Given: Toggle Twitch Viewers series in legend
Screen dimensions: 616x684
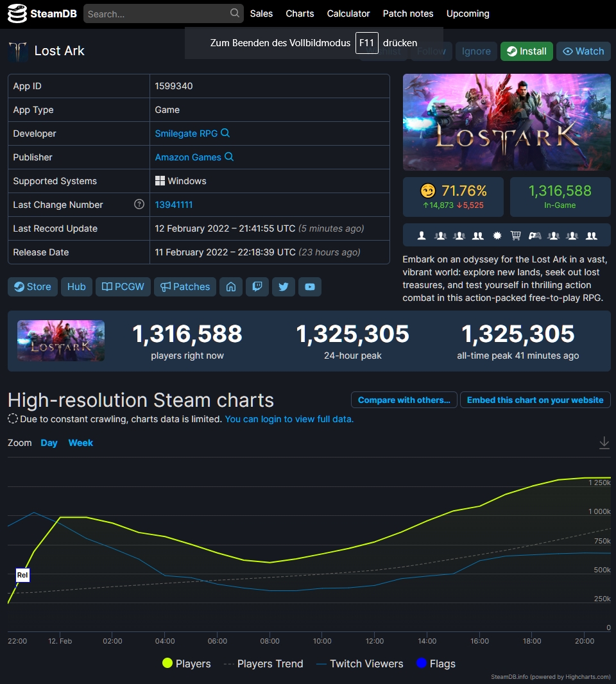Looking at the screenshot, I should pyautogui.click(x=360, y=663).
